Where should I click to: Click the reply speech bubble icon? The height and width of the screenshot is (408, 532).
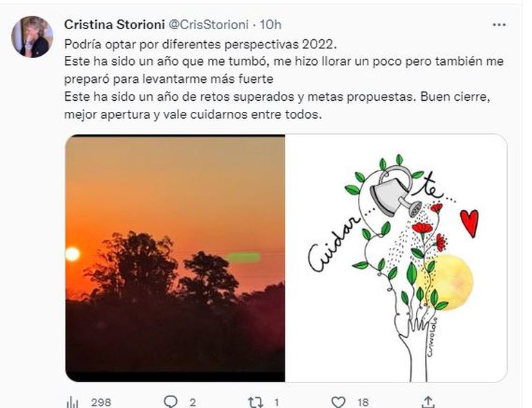pos(170,401)
